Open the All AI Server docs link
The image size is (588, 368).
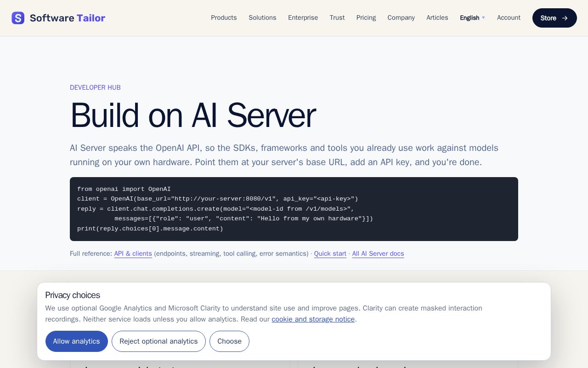(x=378, y=253)
